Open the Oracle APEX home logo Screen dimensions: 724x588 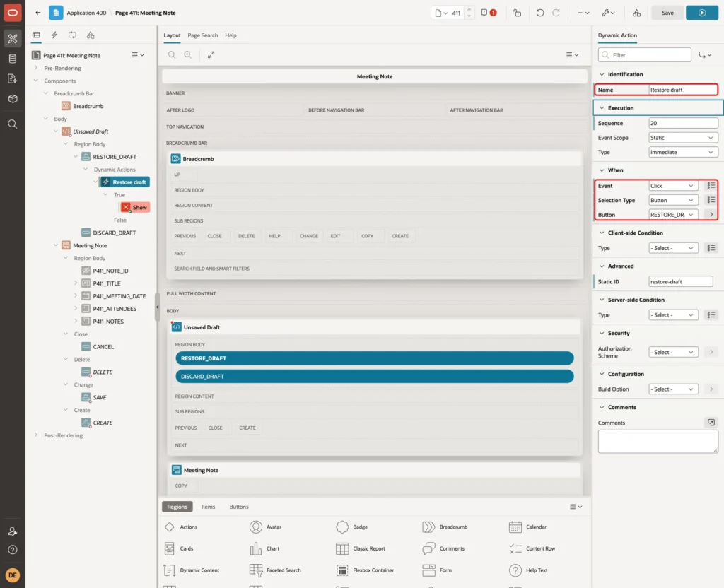(x=13, y=13)
